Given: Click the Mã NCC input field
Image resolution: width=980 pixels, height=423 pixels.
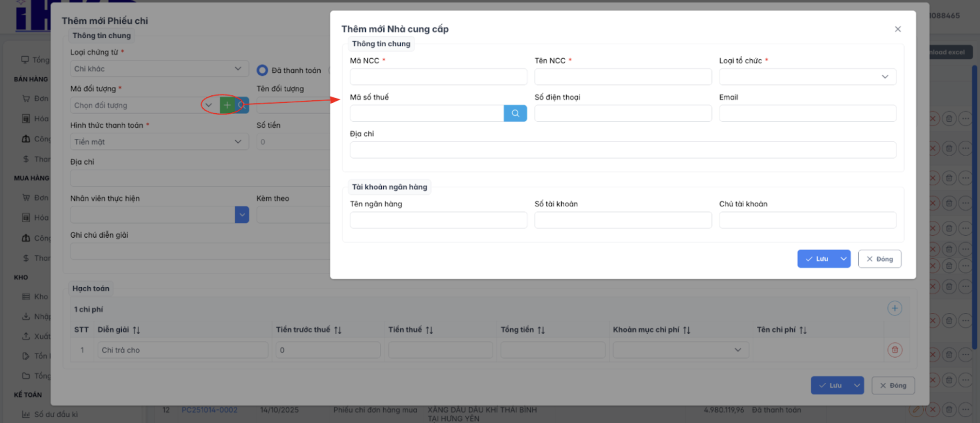Looking at the screenshot, I should pos(438,77).
